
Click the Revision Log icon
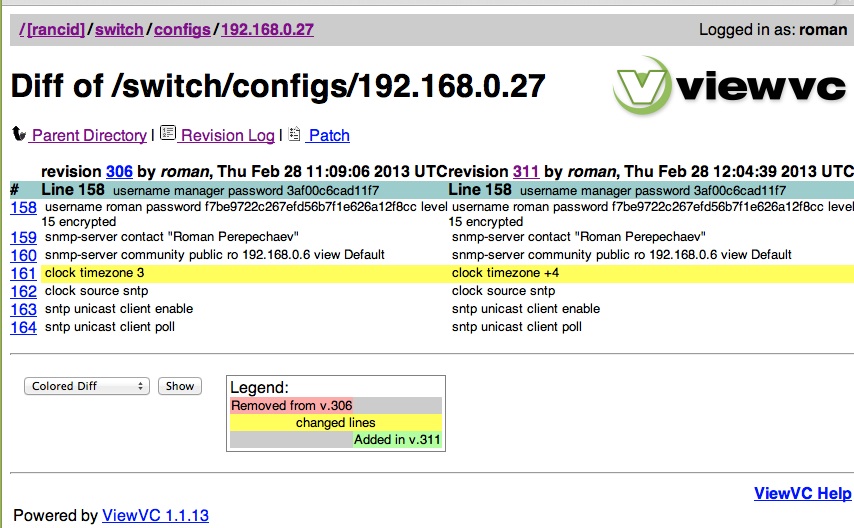(x=168, y=134)
